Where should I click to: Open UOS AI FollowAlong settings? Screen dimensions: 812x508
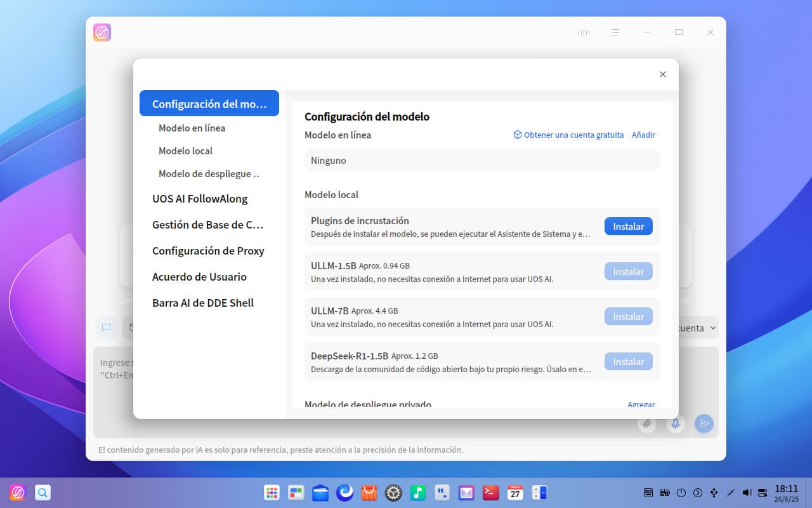tap(200, 199)
